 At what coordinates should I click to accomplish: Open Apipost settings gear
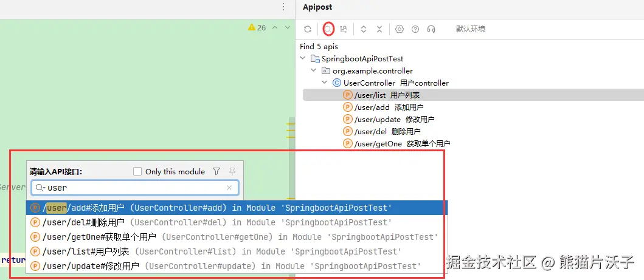pos(400,29)
